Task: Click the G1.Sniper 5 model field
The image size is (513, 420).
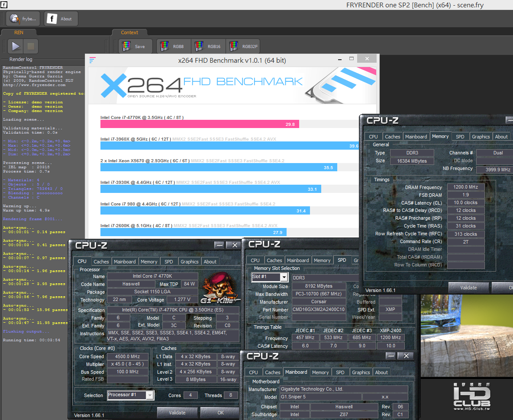Action: (x=321, y=397)
